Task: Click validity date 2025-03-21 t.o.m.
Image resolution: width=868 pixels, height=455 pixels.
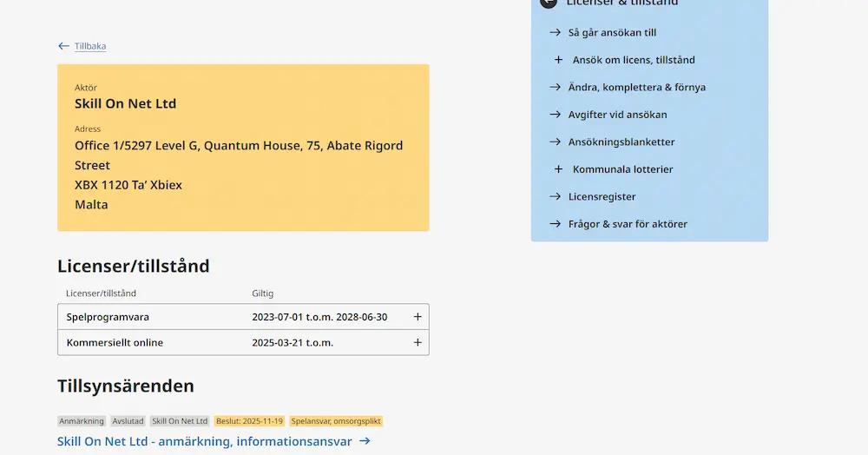Action: (293, 343)
